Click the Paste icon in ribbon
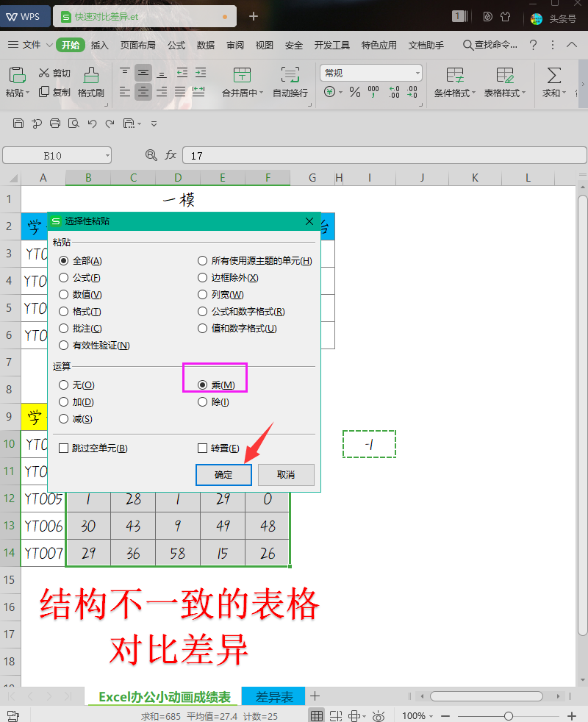588x722 pixels. coord(17,74)
